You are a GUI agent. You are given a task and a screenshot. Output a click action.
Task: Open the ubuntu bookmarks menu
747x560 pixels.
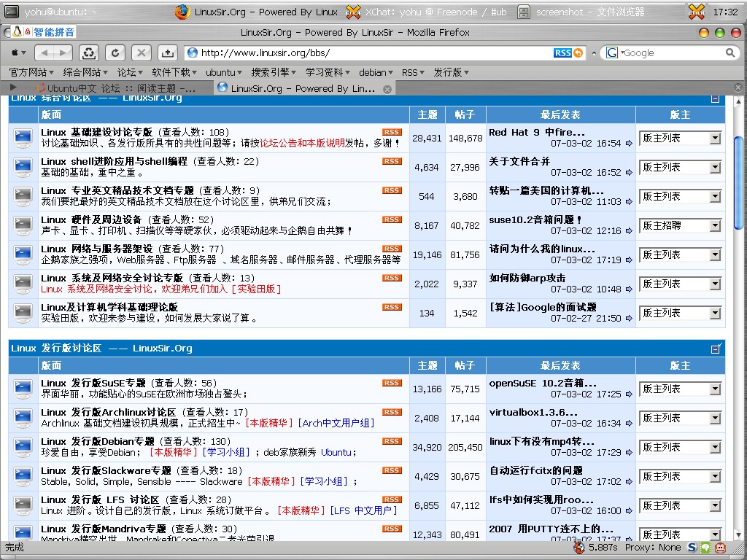pos(224,72)
